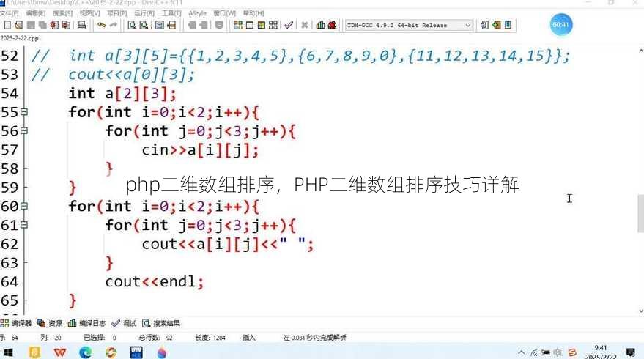Open the notification center icon
The height and width of the screenshot is (359, 644).
pos(631,352)
